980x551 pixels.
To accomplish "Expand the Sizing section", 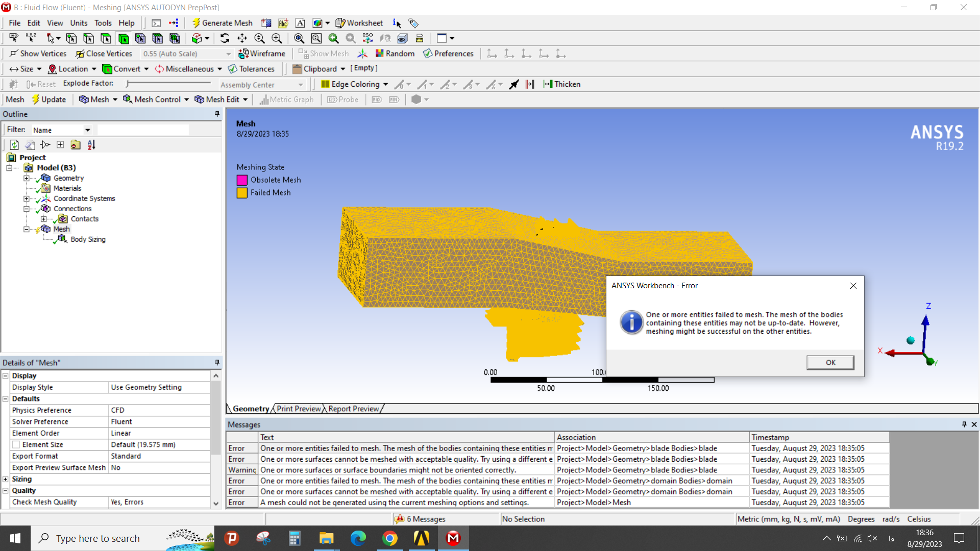I will pos(6,479).
